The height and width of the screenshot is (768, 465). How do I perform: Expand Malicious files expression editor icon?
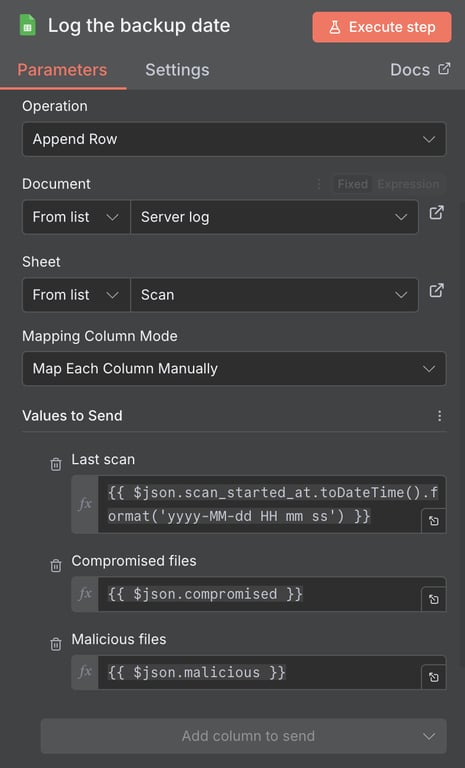(434, 677)
